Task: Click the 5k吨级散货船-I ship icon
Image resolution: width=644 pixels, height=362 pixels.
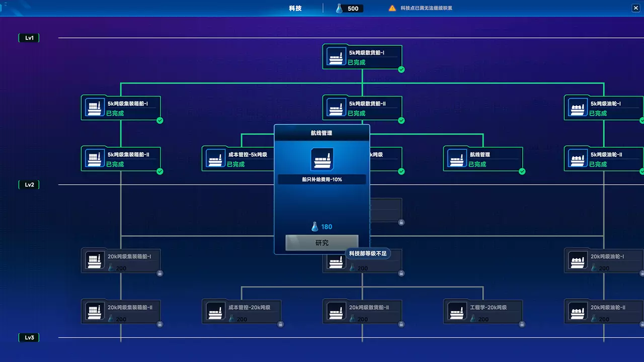Action: (x=336, y=57)
